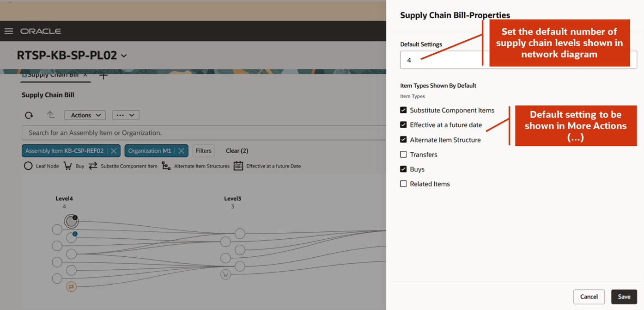Click the Leaf Node legend icon

point(28,166)
